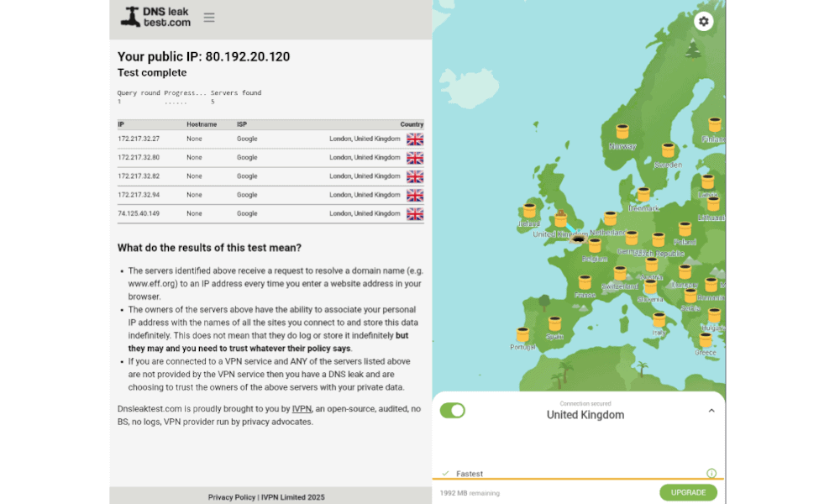840x504 pixels.
Task: Select the Denmark tunnel on the map
Action: click(643, 194)
